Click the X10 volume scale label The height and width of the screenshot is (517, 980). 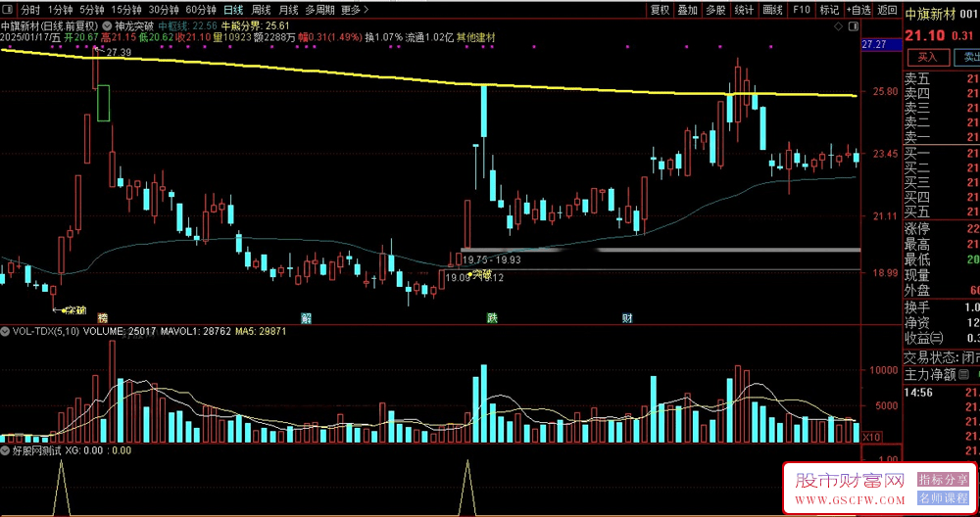(x=872, y=436)
